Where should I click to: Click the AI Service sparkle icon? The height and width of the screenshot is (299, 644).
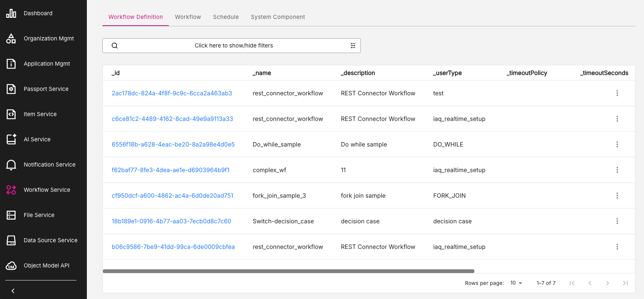click(x=11, y=139)
